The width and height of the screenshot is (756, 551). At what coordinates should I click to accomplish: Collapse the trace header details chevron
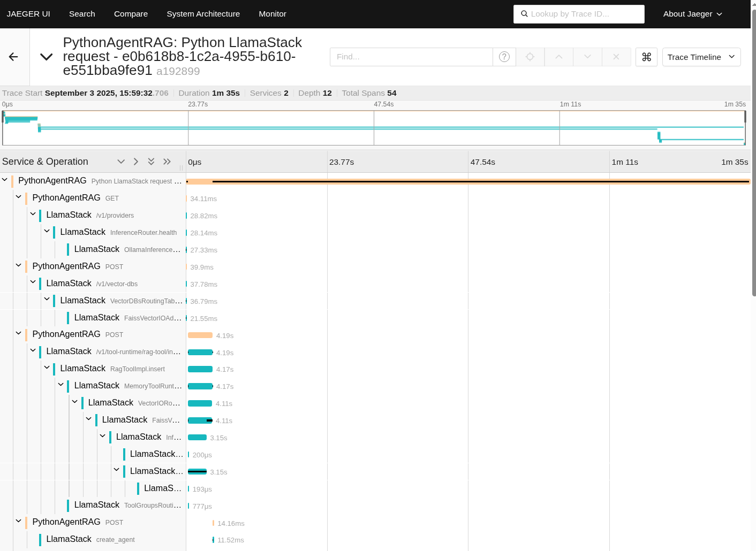tap(47, 57)
